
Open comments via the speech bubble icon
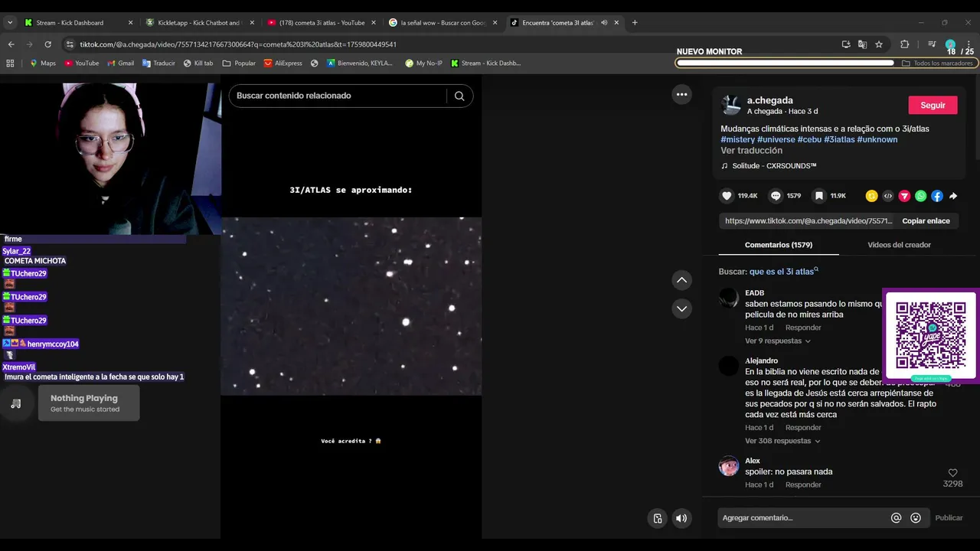point(776,196)
